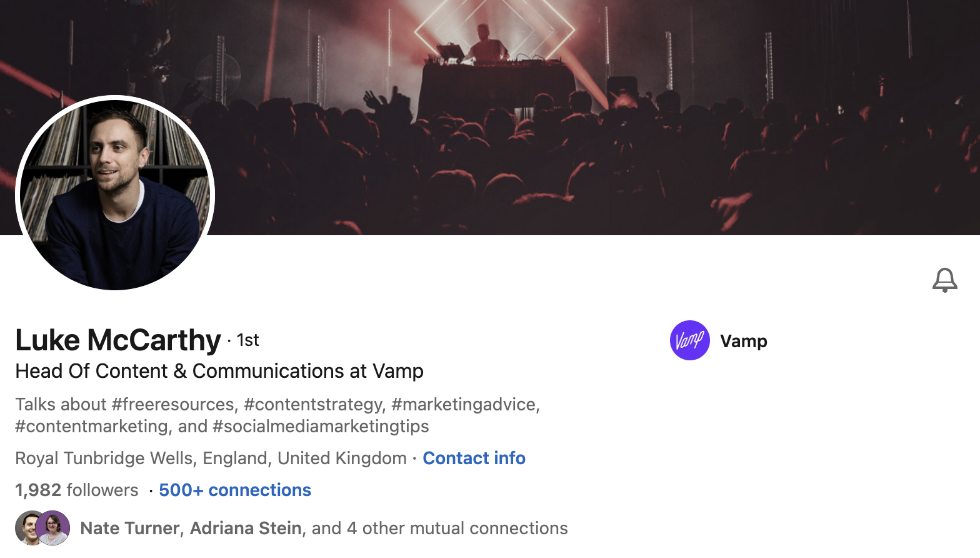This screenshot has height=558, width=980.
Task: Click the 1st degree connection badge
Action: [x=248, y=340]
